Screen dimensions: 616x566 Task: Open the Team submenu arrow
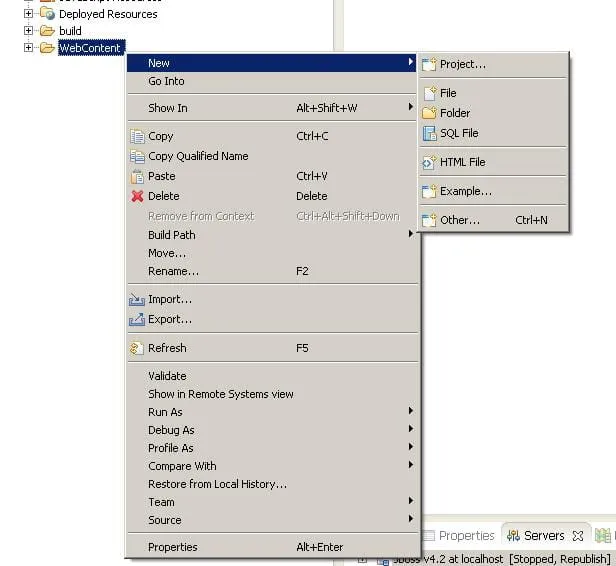pyautogui.click(x=411, y=500)
